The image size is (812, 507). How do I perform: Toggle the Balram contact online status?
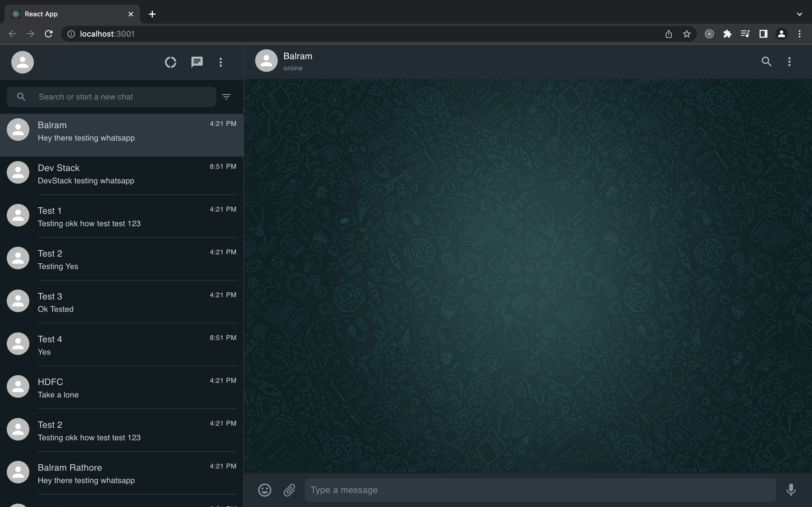[x=293, y=68]
